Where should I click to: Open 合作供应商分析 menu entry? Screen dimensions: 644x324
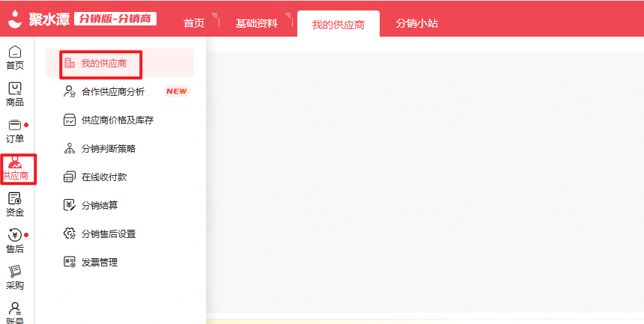point(112,92)
